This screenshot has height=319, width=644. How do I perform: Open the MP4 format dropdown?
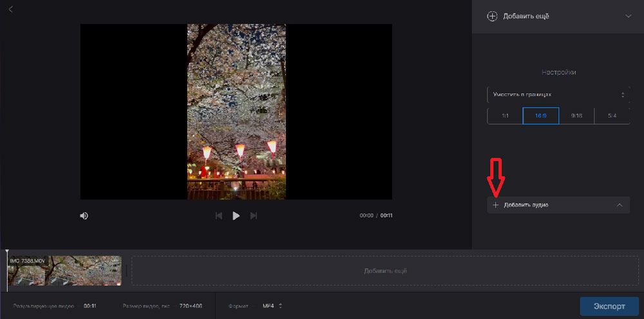point(272,305)
